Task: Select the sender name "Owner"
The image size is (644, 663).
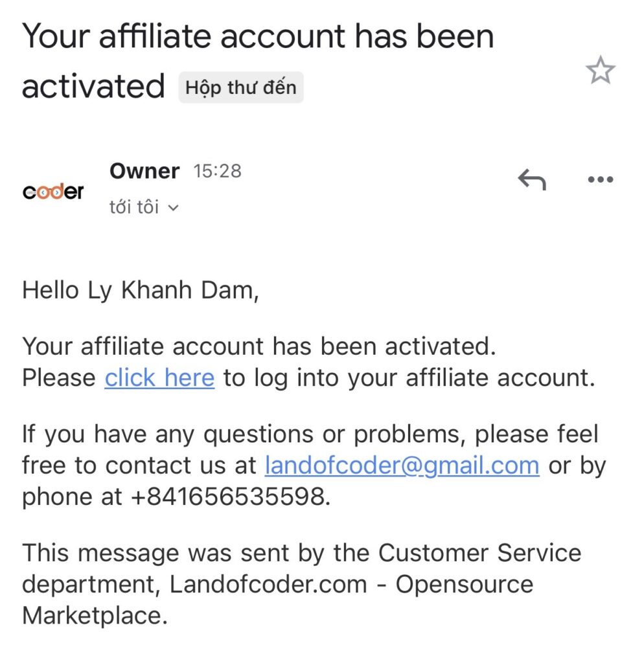Action: point(144,171)
